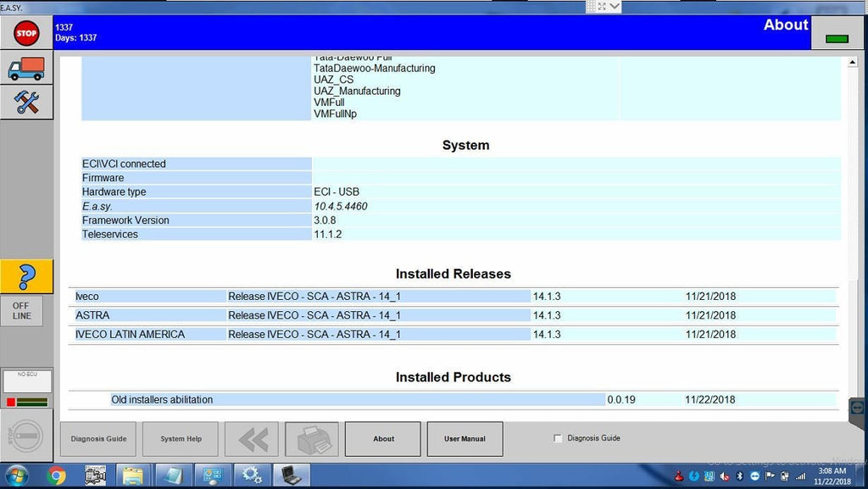Click the green status indicator button
This screenshot has width=868, height=489.
tap(837, 37)
